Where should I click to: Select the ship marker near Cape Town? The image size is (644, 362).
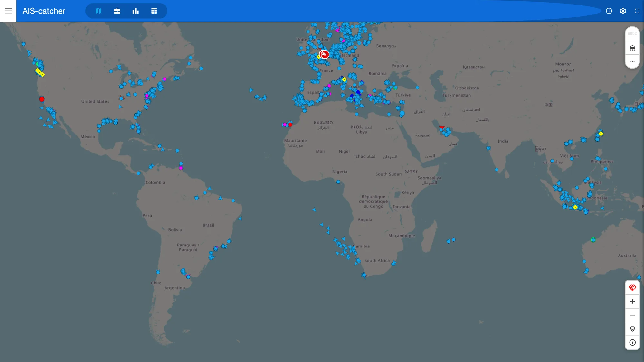(x=364, y=275)
